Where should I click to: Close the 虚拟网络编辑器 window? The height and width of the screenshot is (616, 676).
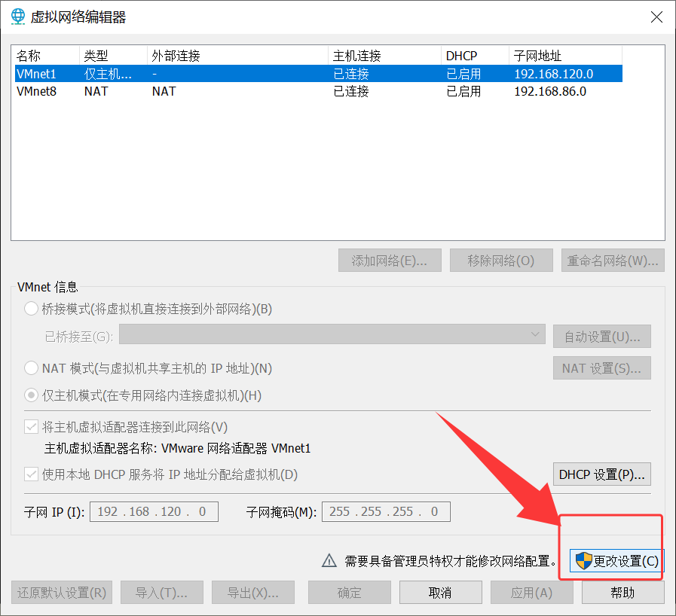656,17
